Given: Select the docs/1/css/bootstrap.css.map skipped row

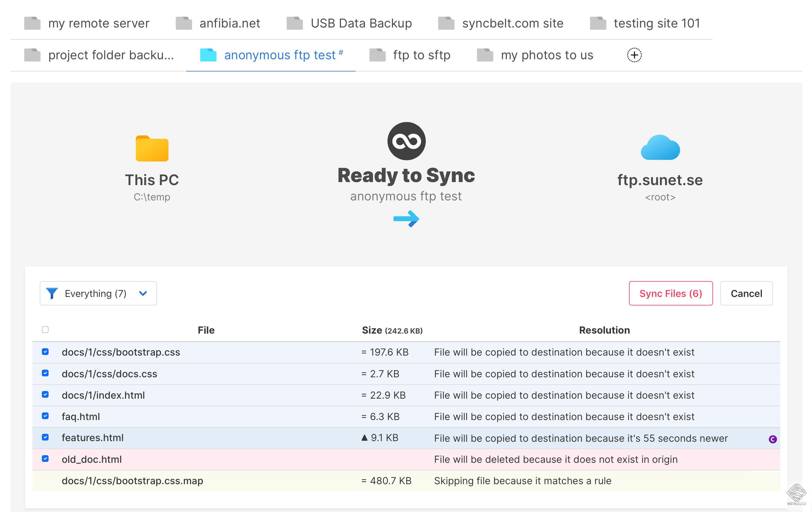Looking at the screenshot, I should pos(132,481).
